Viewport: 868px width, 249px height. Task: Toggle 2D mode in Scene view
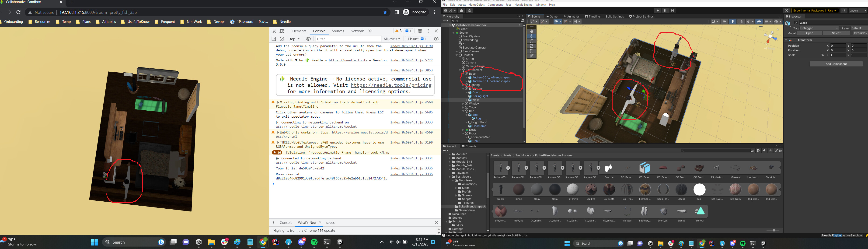724,21
